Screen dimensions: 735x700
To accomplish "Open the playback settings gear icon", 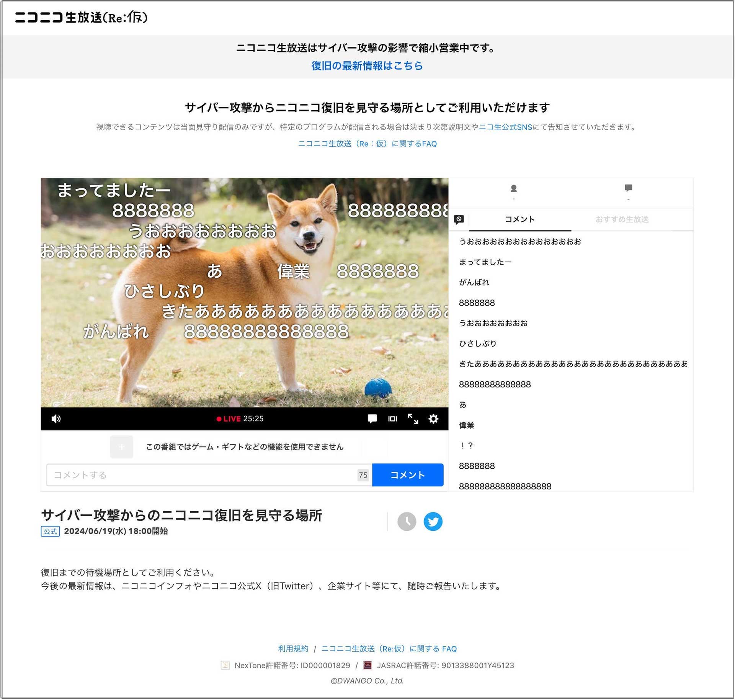I will [x=433, y=419].
